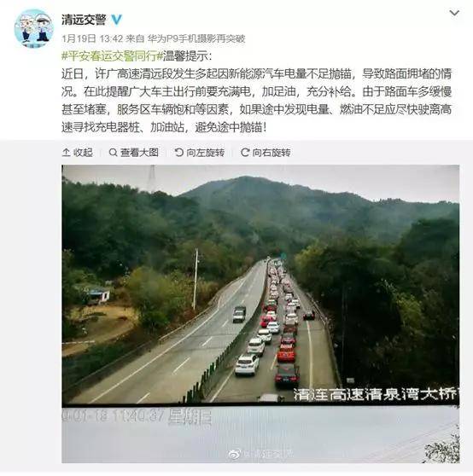Click the post body text about 许广高速
The width and height of the screenshot is (473, 476).
pyautogui.click(x=256, y=101)
